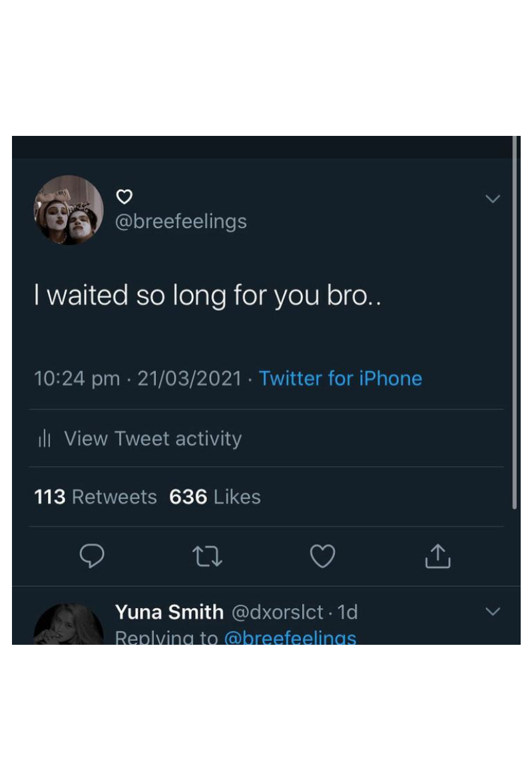Click the vertical scrollbar on the right edge

515,322
